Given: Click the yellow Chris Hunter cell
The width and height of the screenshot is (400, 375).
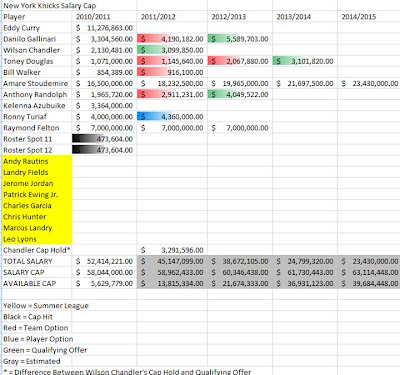Looking at the screenshot, I should 37,217.
